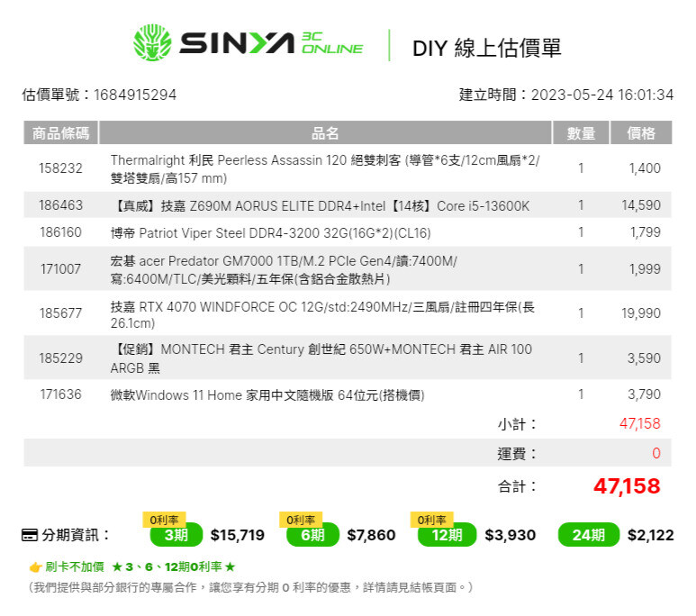Click barcode 158232

[61, 168]
